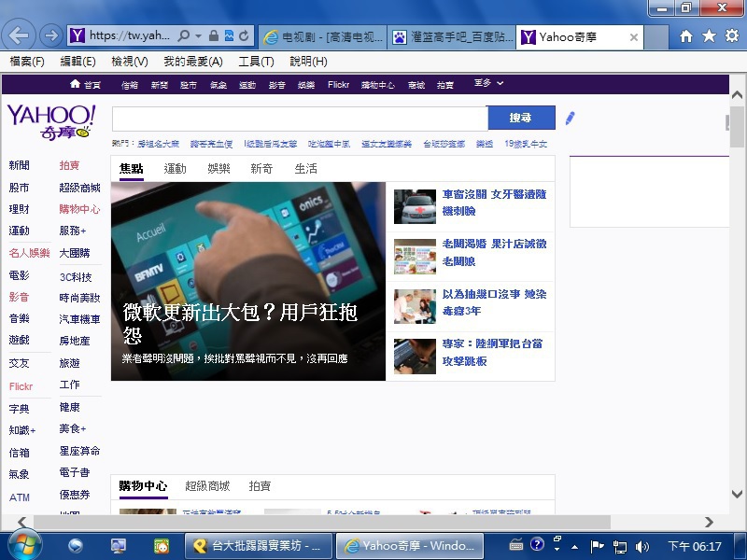
Task: Open the browser Tools gear icon
Action: point(732,35)
